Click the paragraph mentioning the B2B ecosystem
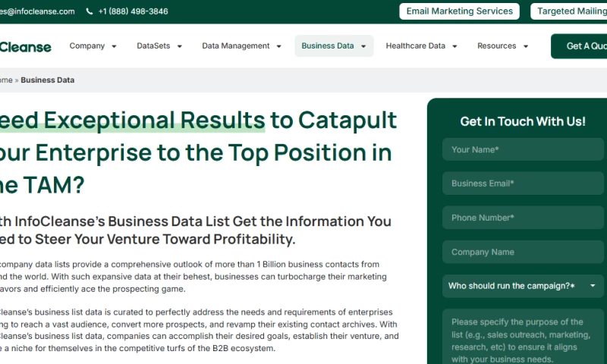This screenshot has height=364, width=607. pyautogui.click(x=200, y=330)
